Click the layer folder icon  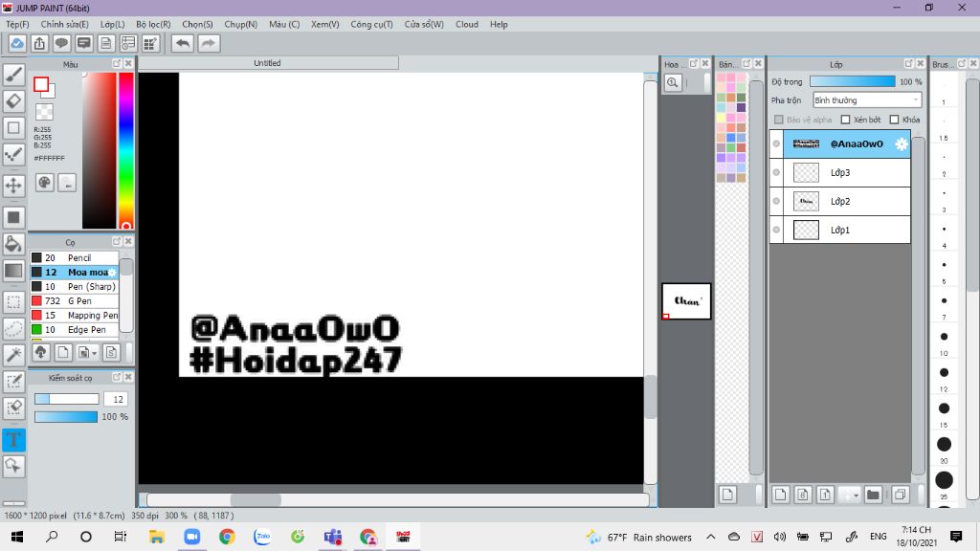point(873,495)
